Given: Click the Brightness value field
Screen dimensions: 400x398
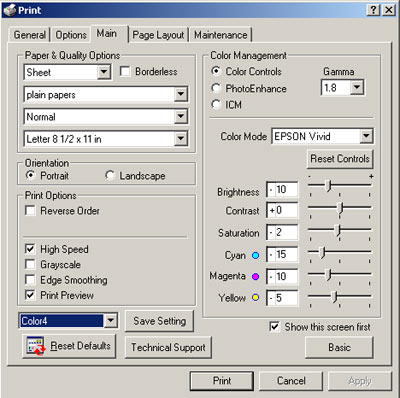Looking at the screenshot, I should (x=282, y=190).
